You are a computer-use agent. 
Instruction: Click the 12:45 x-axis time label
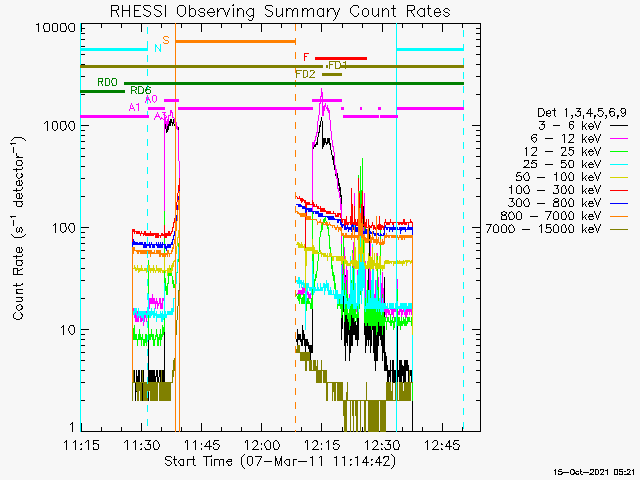(442, 445)
